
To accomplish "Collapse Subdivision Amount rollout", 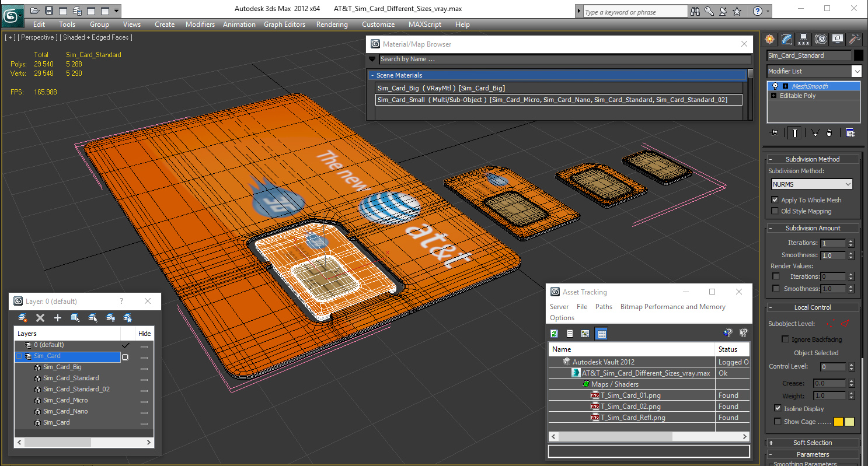I will pos(812,228).
